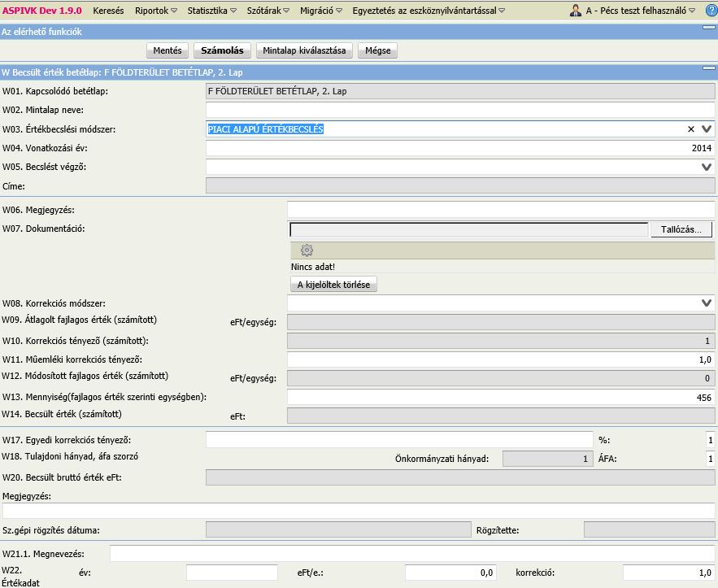Focus the W06 Megjegyzés input field
Viewport: 718px width, 588px height.
[x=501, y=210]
